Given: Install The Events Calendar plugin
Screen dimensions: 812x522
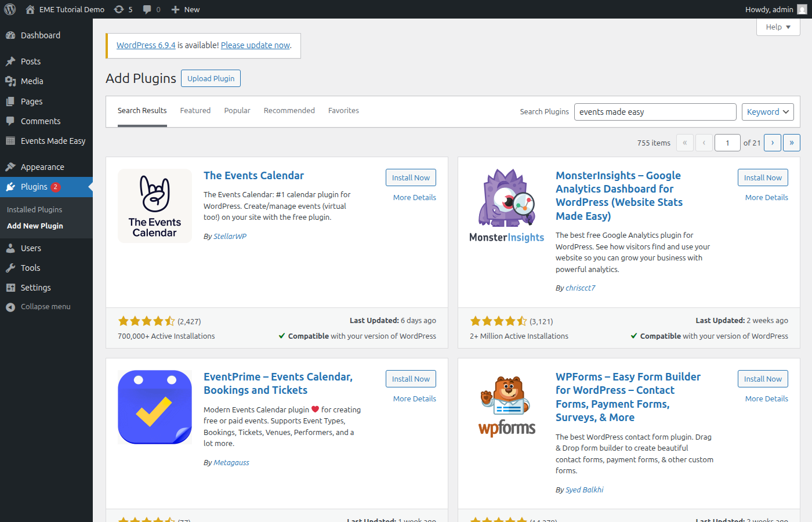Looking at the screenshot, I should pos(411,177).
